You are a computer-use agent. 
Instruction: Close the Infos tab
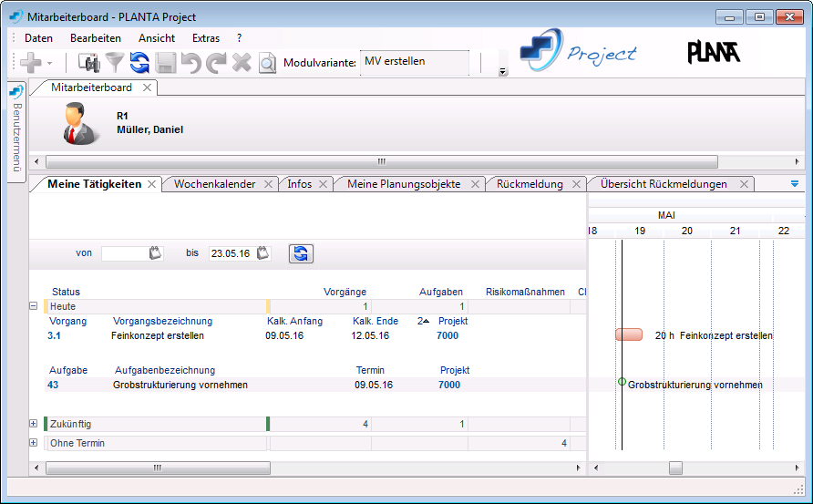[x=323, y=184]
